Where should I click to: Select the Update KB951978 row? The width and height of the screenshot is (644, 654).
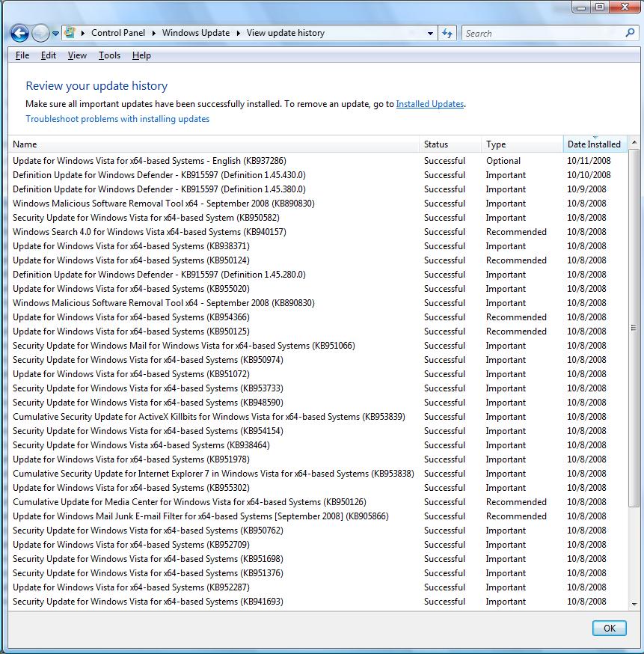318,459
